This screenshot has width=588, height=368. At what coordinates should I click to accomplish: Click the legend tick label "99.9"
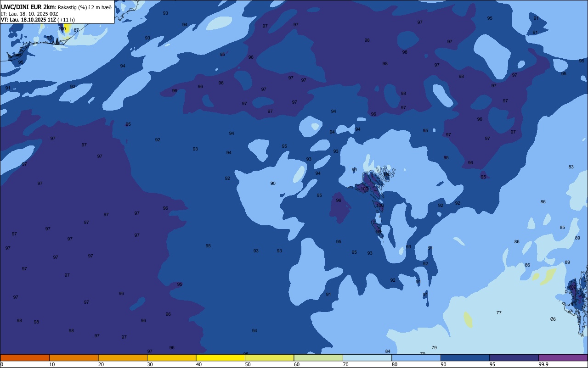pyautogui.click(x=543, y=364)
